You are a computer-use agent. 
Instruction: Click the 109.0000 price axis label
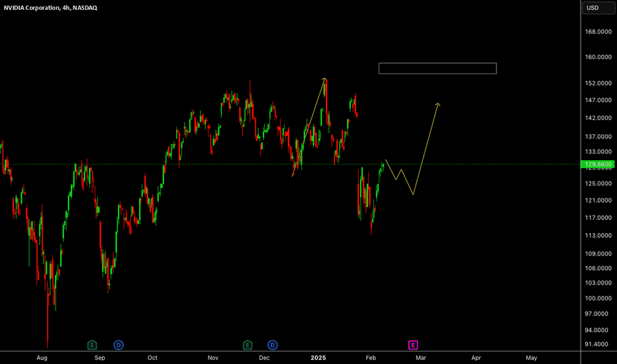tap(598, 253)
